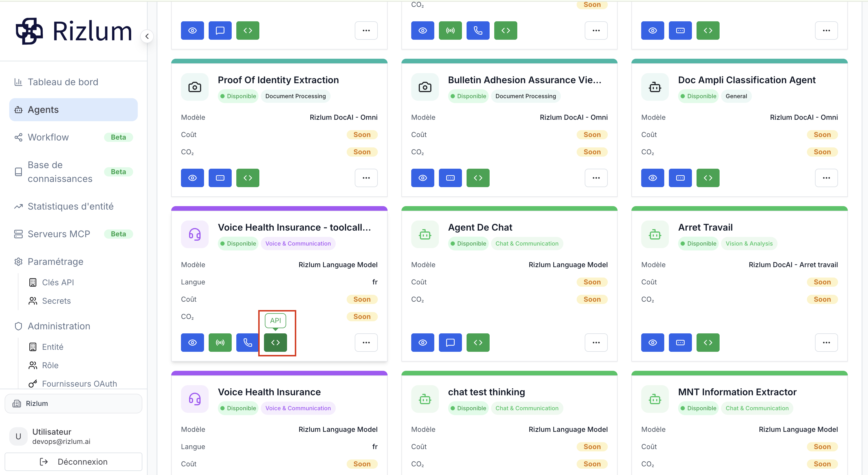The height and width of the screenshot is (475, 868).
Task: Expand the Paramétrage section
Action: pyautogui.click(x=73, y=262)
